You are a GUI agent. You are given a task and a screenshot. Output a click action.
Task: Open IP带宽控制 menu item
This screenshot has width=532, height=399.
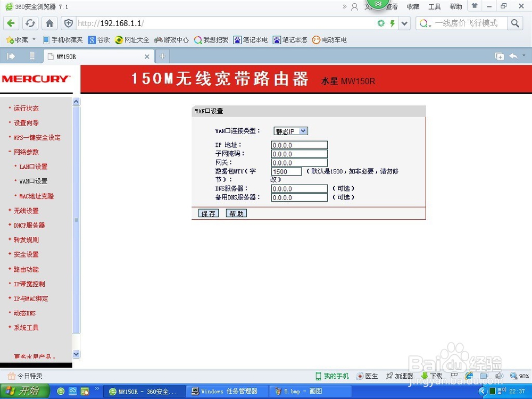coord(29,284)
